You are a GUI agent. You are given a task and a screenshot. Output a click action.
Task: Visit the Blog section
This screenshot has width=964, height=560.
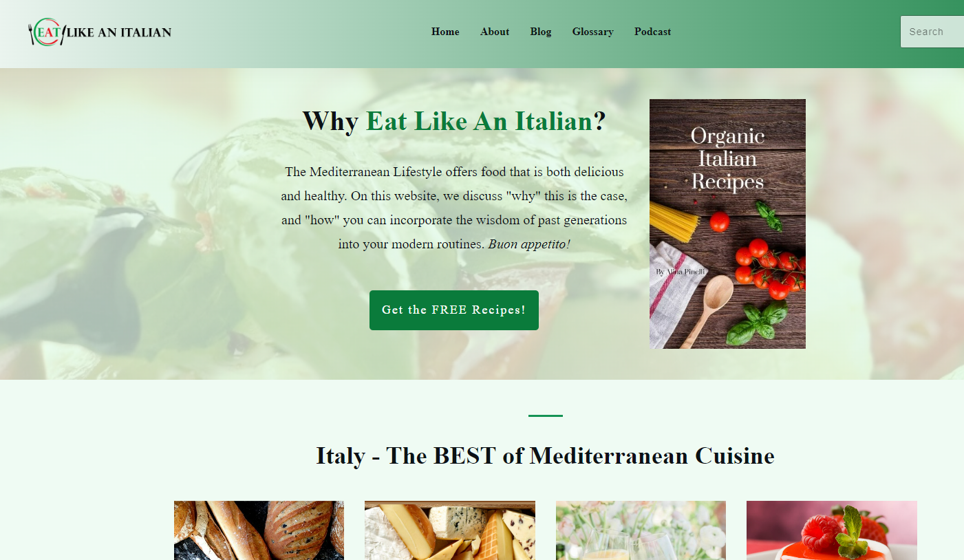tap(541, 32)
